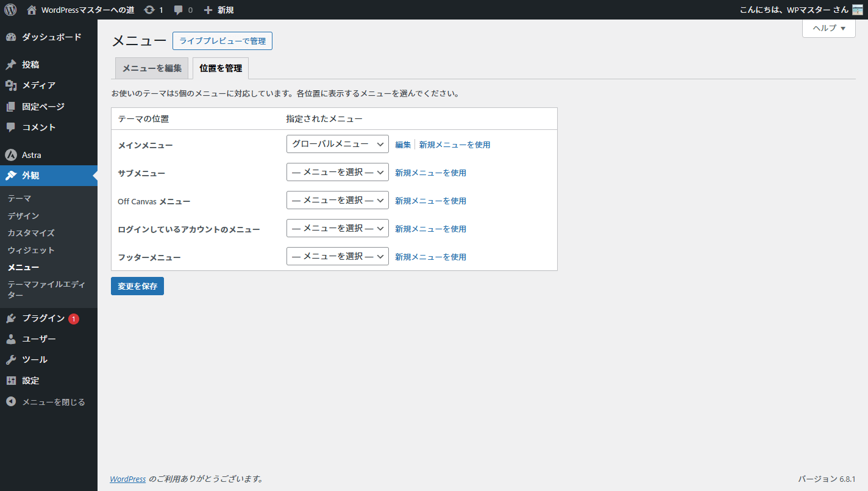
Task: Collapse sidebar with メニューを閉じる arrow icon
Action: [11, 402]
